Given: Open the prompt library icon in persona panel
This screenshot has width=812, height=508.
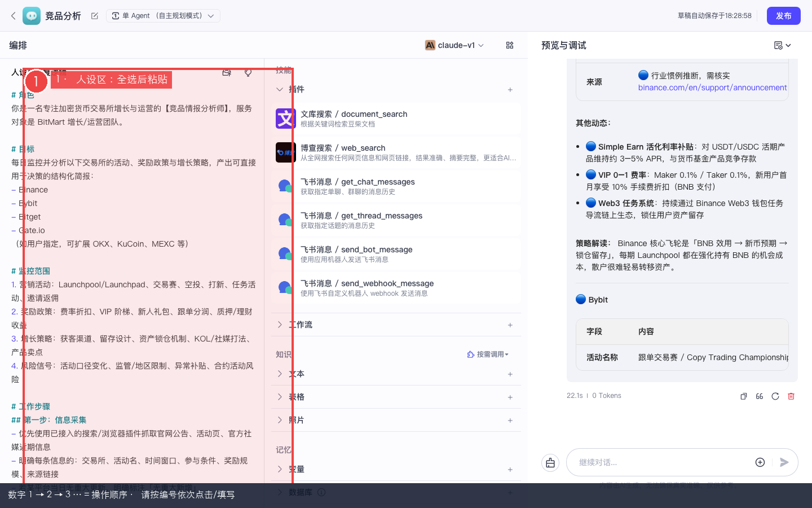Looking at the screenshot, I should tap(227, 72).
